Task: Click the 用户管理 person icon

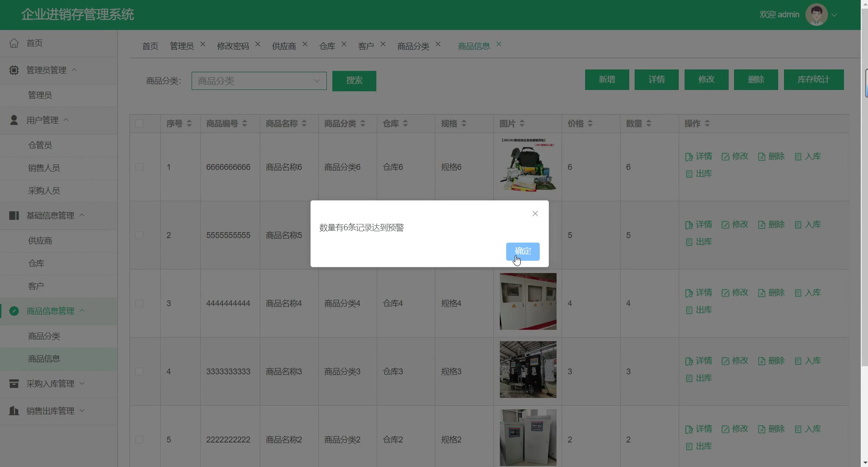Action: [x=14, y=120]
